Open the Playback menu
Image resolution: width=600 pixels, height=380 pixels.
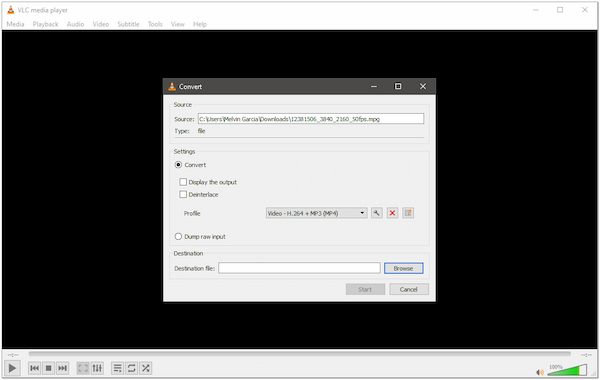click(45, 24)
